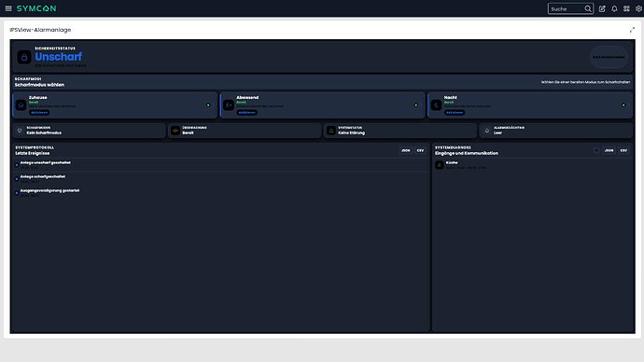Click round icon left of Systemdiagnose JSON
Viewport: 644px width, 362px height.
tap(596, 150)
